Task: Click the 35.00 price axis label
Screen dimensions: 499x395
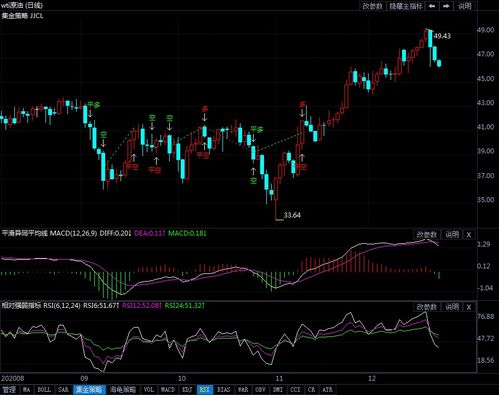Action: point(485,200)
